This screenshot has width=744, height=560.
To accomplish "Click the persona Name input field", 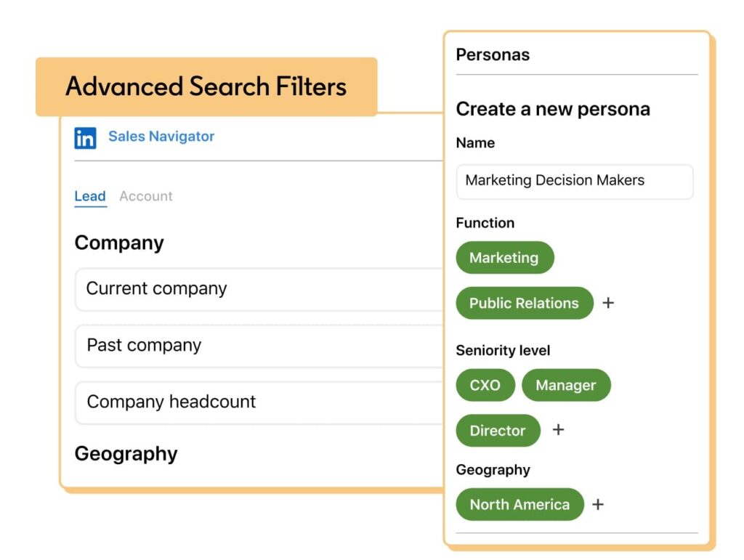I will tap(574, 182).
